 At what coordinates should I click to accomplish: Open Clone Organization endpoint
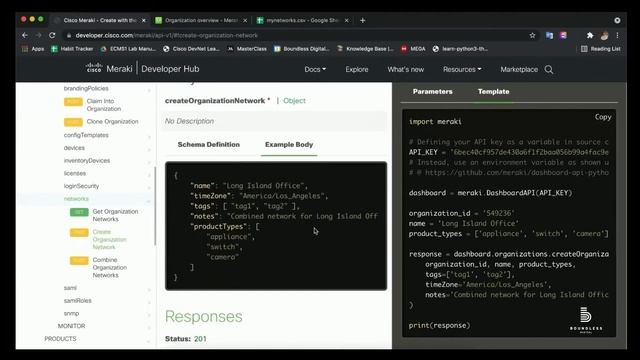pyautogui.click(x=112, y=122)
